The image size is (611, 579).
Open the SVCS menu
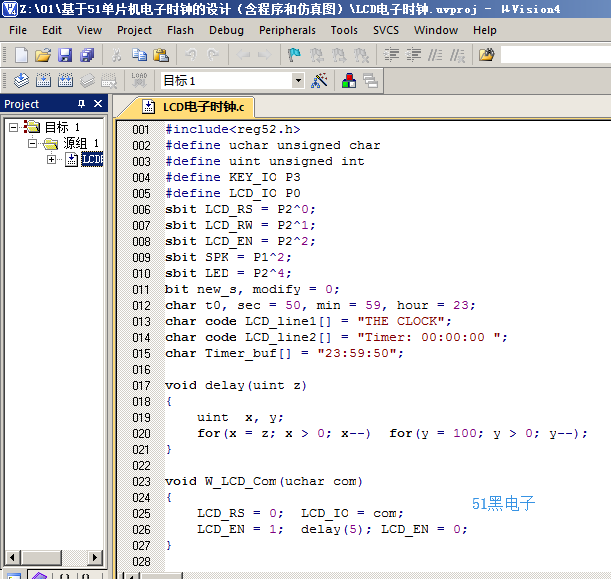point(386,30)
